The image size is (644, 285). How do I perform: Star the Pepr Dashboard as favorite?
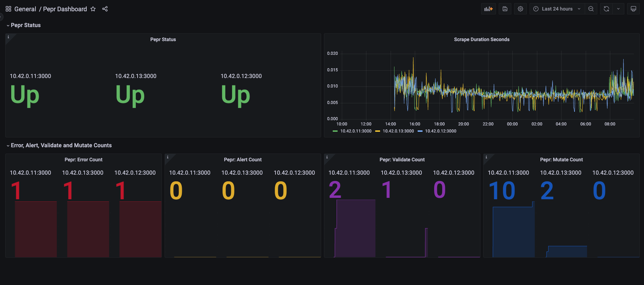click(x=93, y=9)
